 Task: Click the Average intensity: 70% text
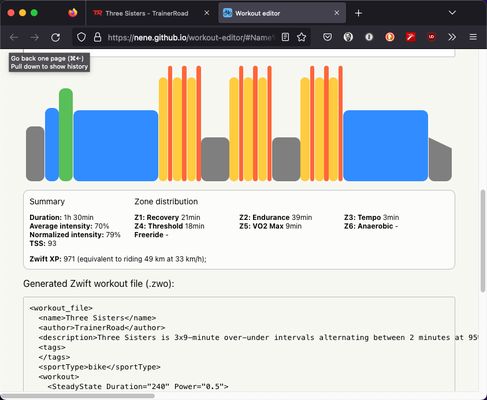pos(69,226)
